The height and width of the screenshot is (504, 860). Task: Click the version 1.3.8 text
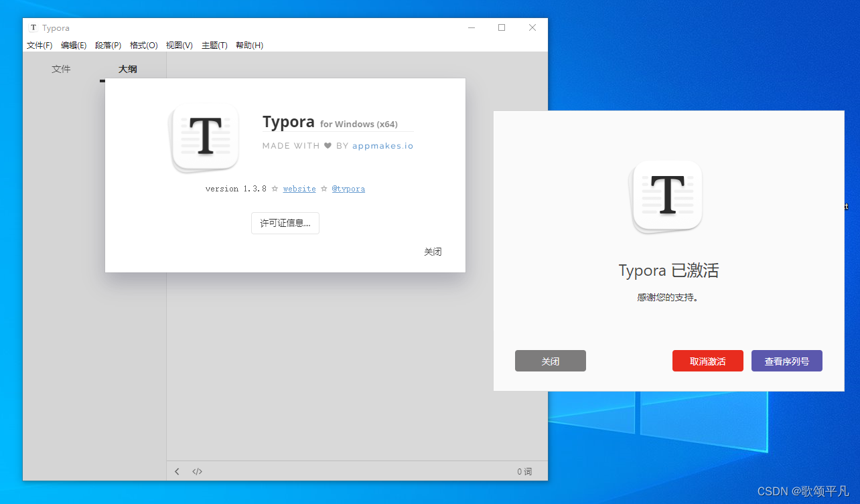(x=236, y=189)
